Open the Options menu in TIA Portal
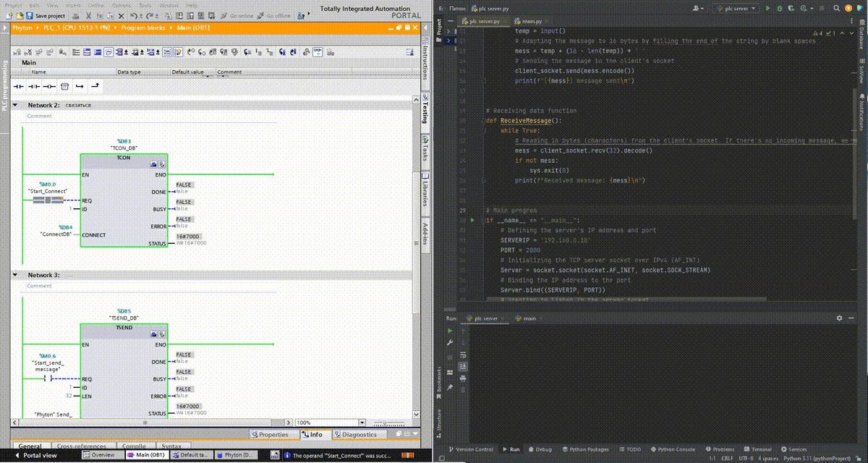 pyautogui.click(x=122, y=5)
